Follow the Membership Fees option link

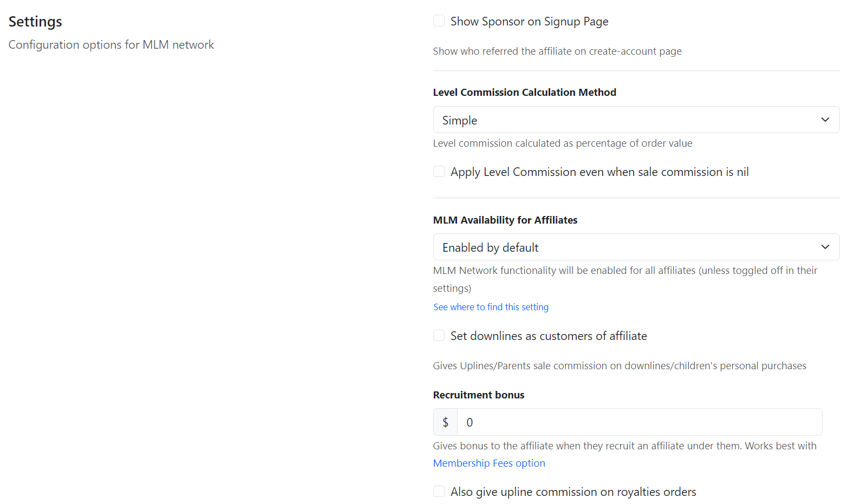click(x=489, y=463)
